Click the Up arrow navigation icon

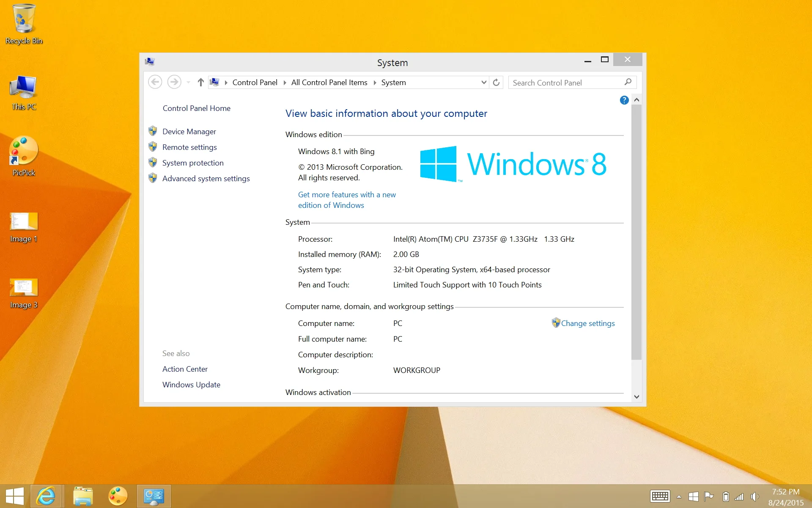pyautogui.click(x=201, y=83)
